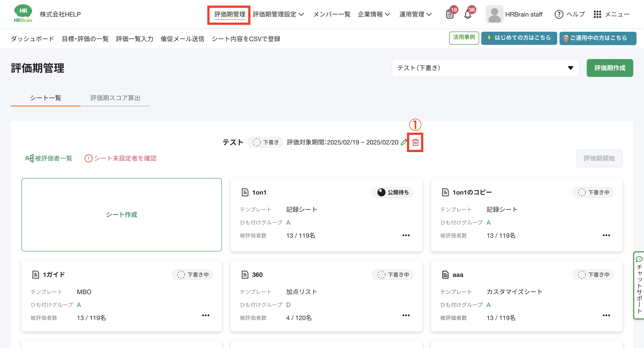Click the 下書き badge beside テスト
Viewport: 644px width, 348px height.
point(265,142)
